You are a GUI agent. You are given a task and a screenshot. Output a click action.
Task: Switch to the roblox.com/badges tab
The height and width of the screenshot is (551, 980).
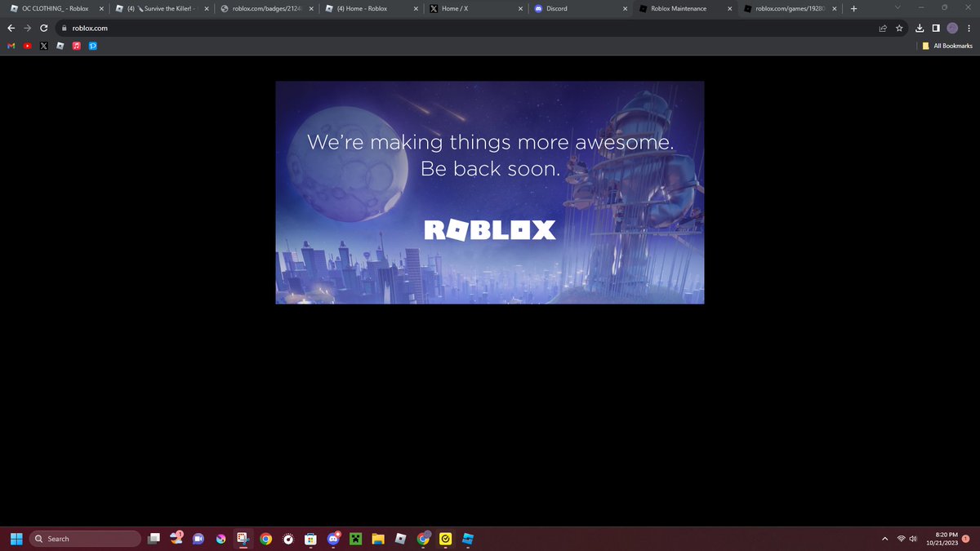point(266,9)
